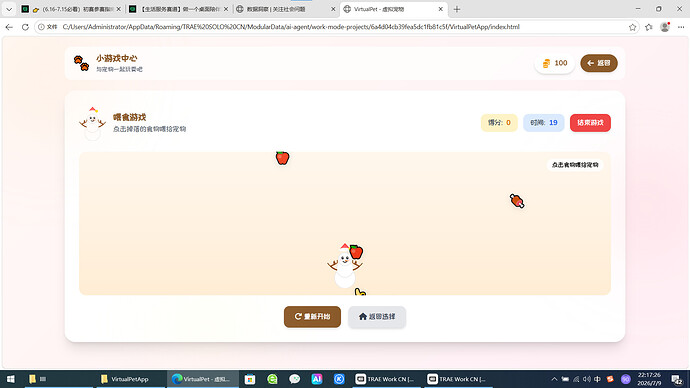Click the 返回 back button

click(x=598, y=63)
